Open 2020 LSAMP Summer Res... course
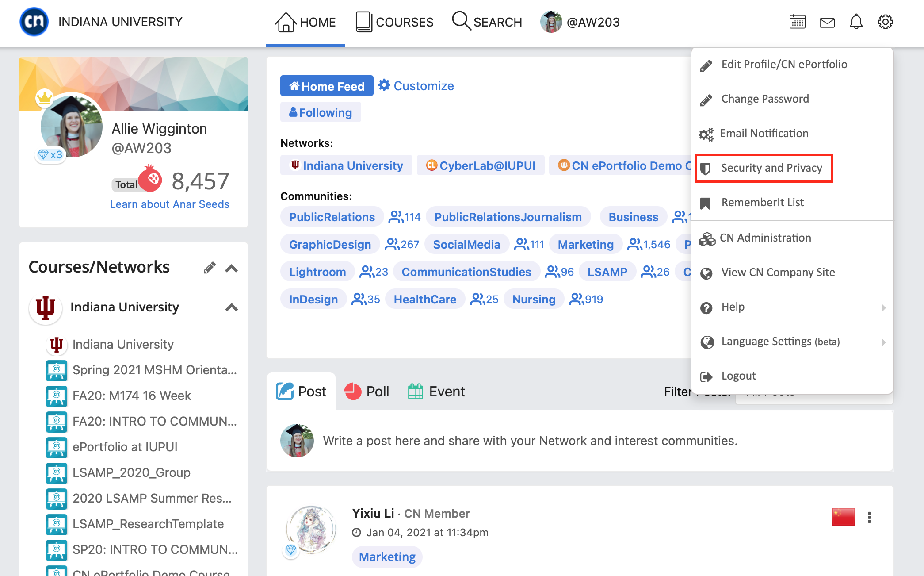 pyautogui.click(x=152, y=498)
